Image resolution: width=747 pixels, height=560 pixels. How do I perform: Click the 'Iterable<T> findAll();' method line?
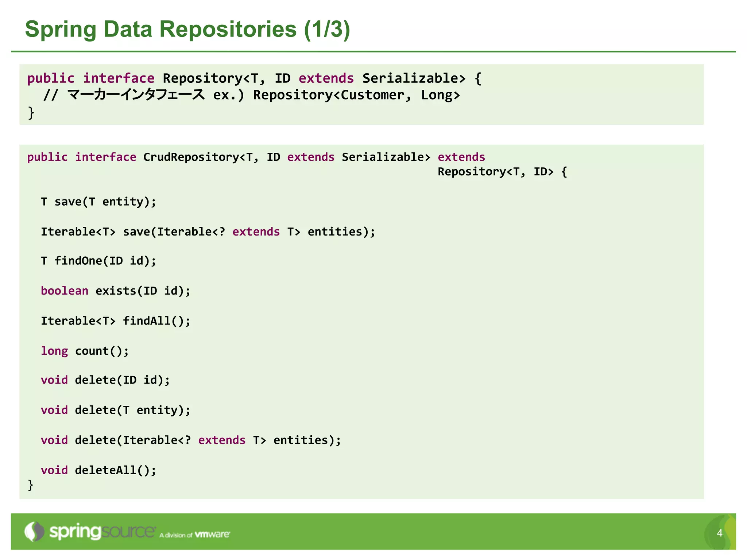click(x=116, y=321)
